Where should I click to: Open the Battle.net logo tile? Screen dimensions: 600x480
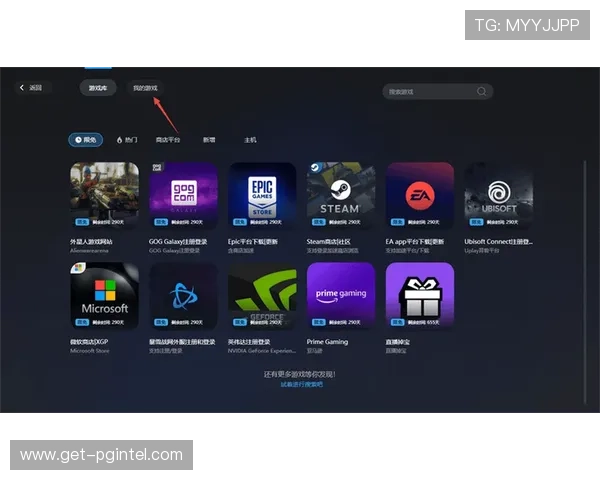pos(184,296)
